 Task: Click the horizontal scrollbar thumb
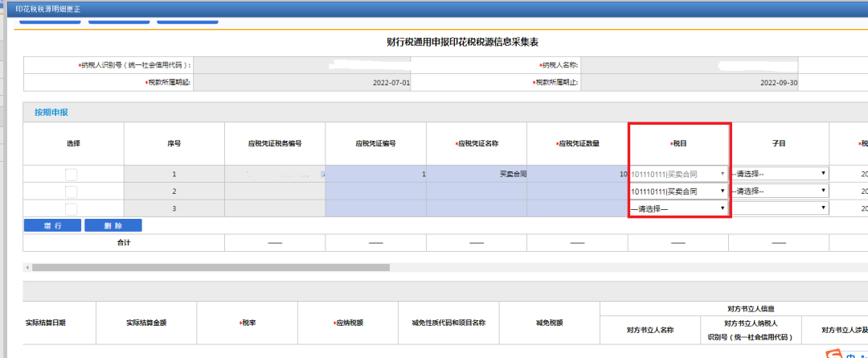pyautogui.click(x=211, y=267)
